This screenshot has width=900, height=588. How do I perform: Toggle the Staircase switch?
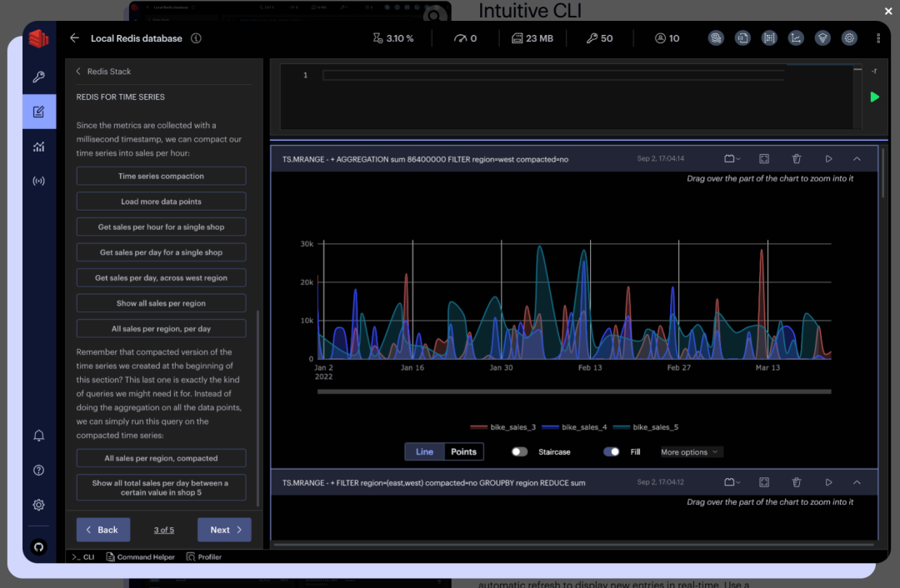(x=519, y=452)
